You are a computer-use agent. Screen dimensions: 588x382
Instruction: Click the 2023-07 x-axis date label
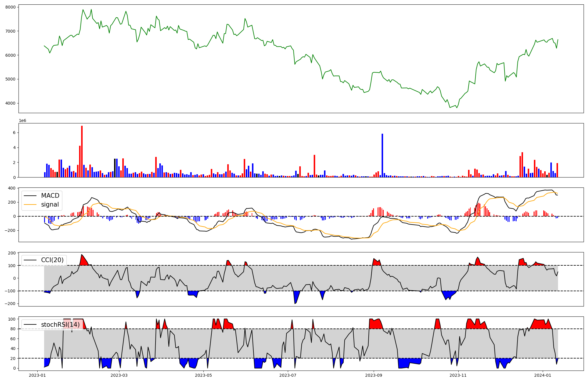[x=288, y=375]
